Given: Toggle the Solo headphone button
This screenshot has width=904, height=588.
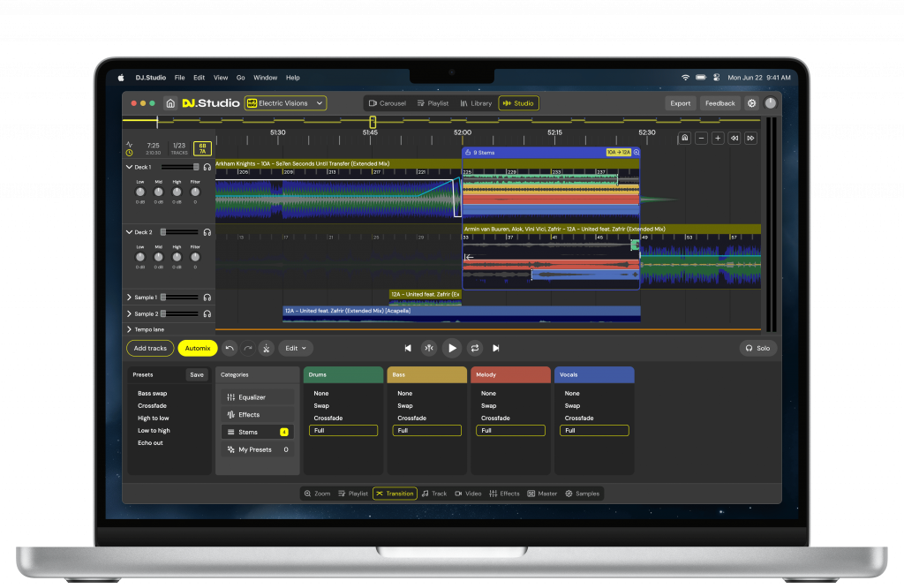Looking at the screenshot, I should coord(757,349).
